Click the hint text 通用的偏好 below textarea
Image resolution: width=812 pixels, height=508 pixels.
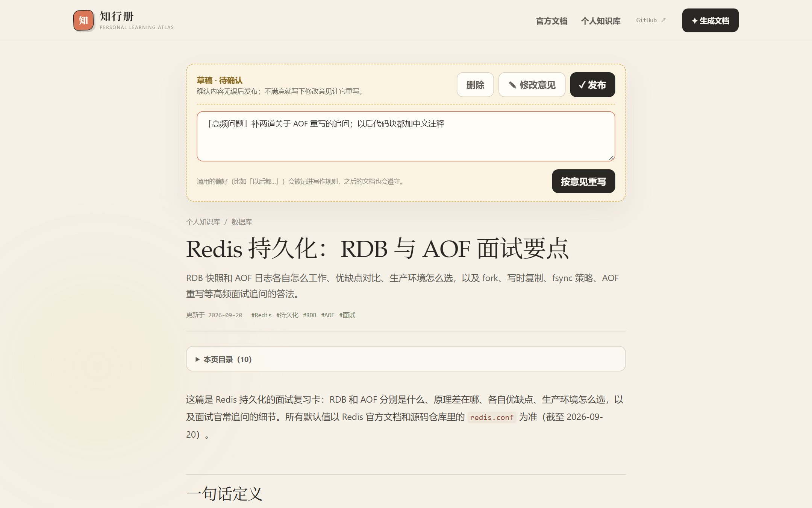(x=300, y=181)
